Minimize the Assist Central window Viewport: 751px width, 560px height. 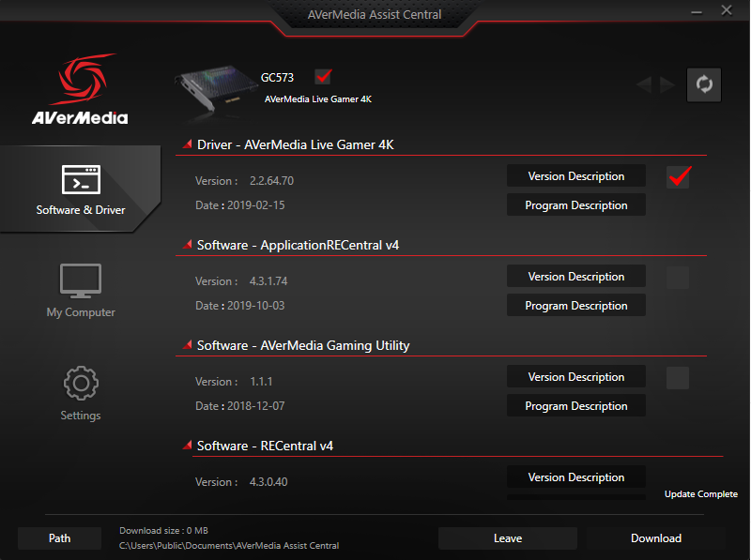tap(697, 12)
